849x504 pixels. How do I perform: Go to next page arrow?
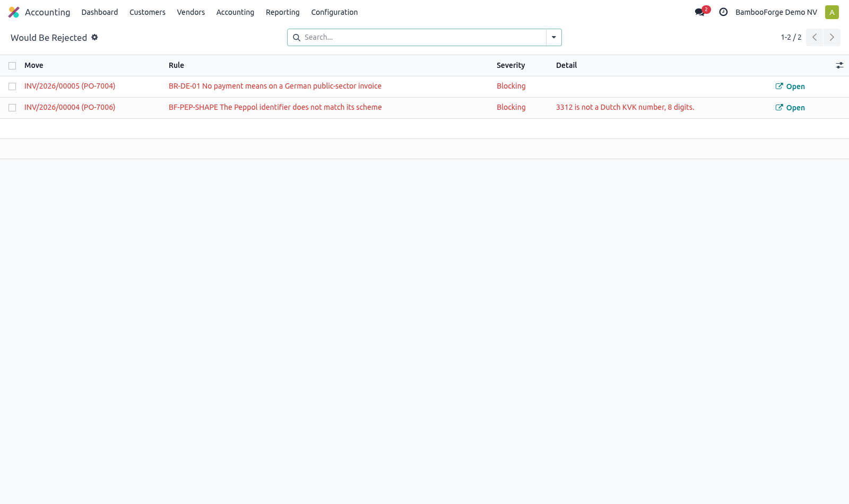(x=832, y=37)
